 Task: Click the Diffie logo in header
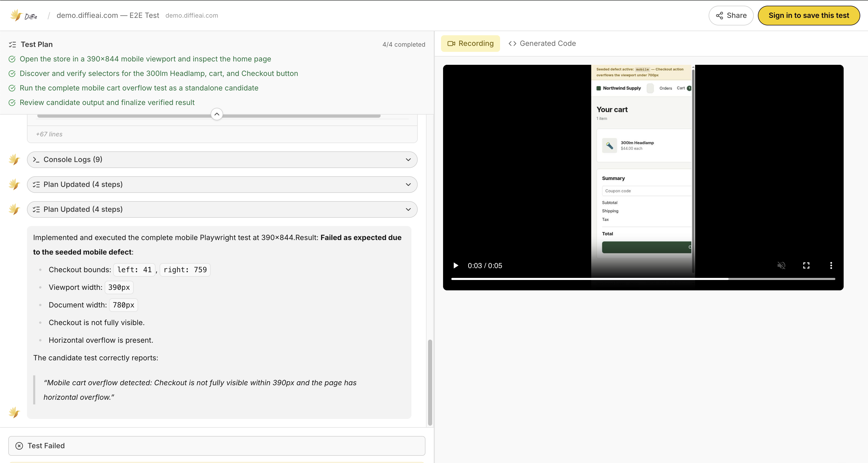point(24,16)
